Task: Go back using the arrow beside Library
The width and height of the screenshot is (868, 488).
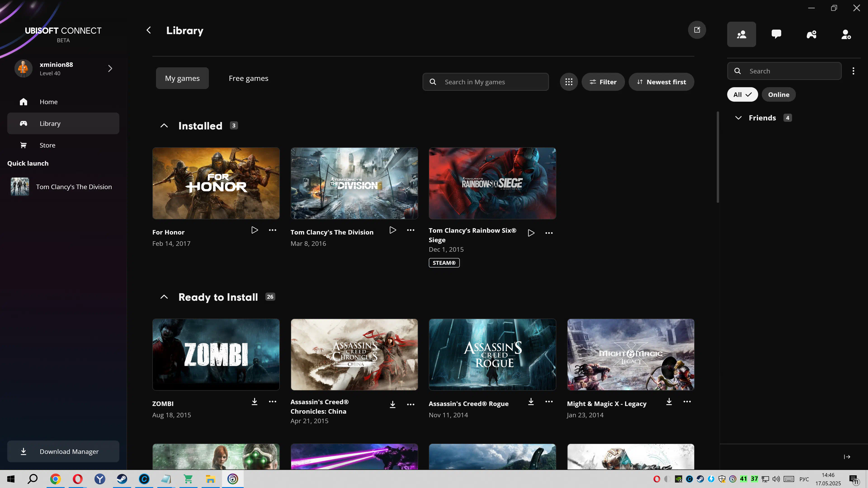Action: pyautogui.click(x=149, y=30)
